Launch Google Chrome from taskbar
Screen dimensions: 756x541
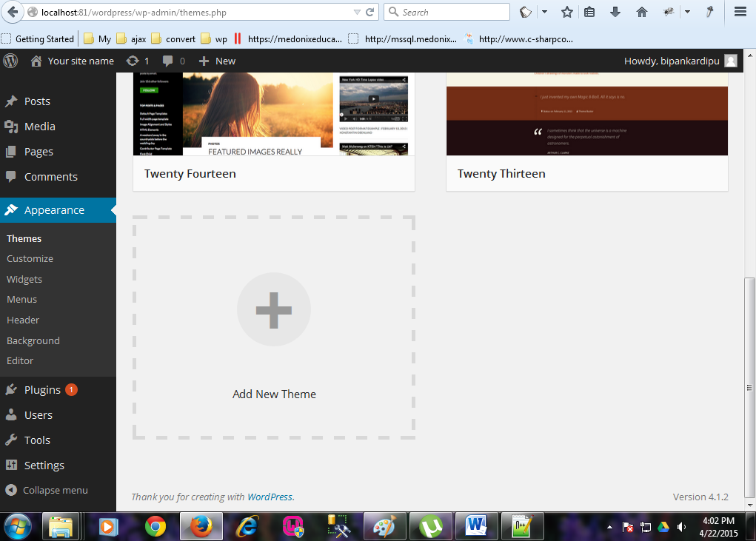(155, 526)
